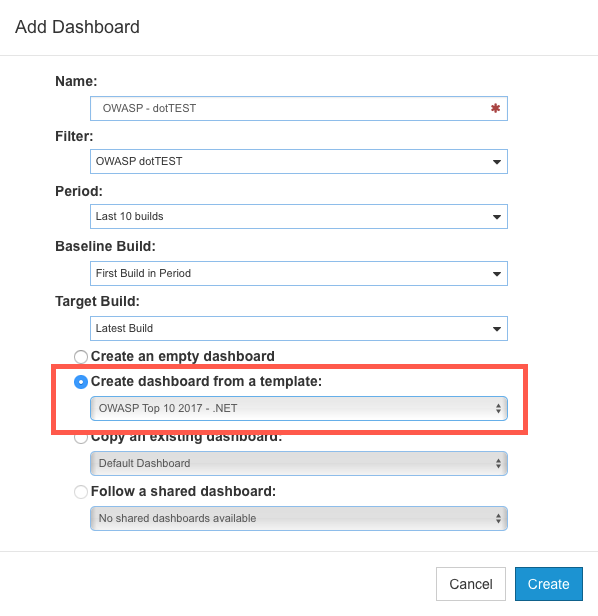
Task: Open the OWASP Top 10 2017 template selector
Action: click(299, 409)
